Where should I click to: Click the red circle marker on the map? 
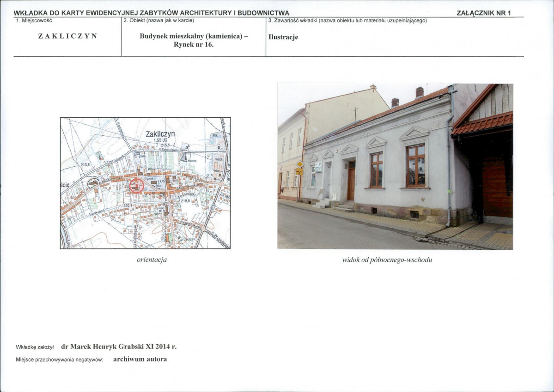pos(136,185)
